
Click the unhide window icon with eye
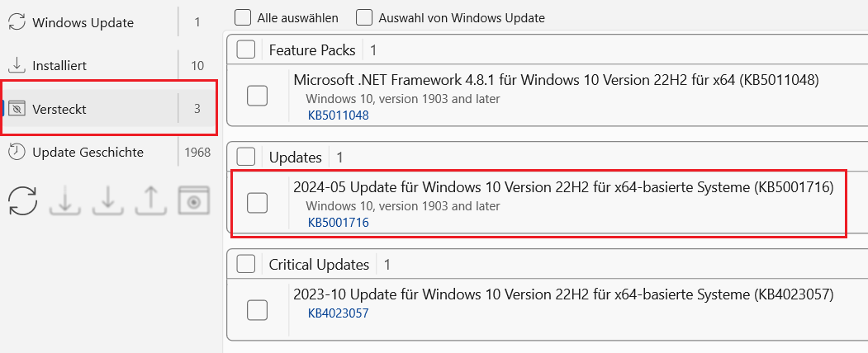click(x=193, y=201)
